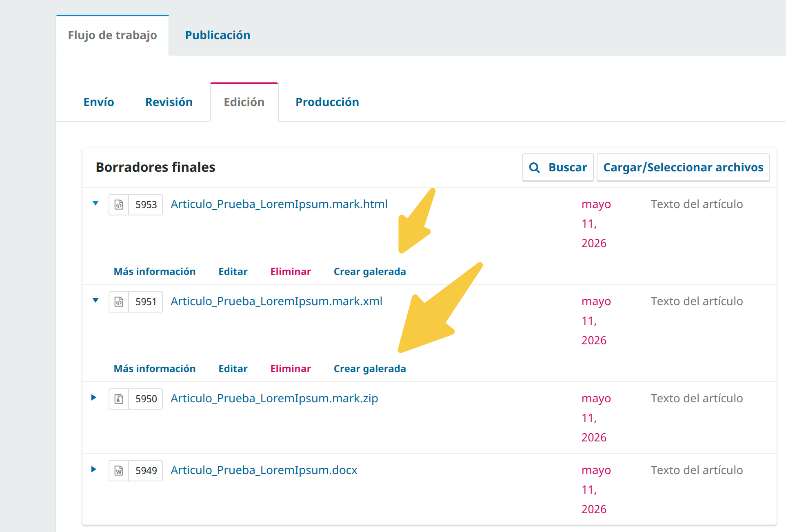Click the date of the mark.zip file
This screenshot has height=532, width=786.
tap(596, 418)
